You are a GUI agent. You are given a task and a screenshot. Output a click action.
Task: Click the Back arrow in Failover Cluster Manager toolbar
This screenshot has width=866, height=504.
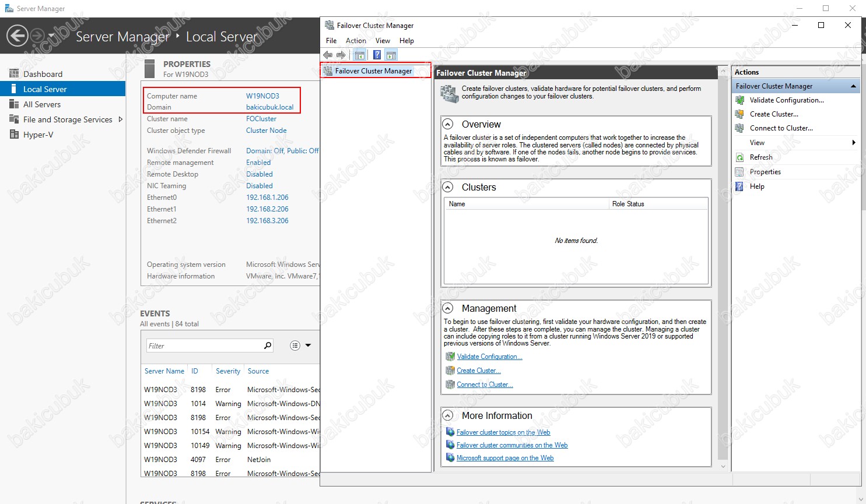pos(328,55)
